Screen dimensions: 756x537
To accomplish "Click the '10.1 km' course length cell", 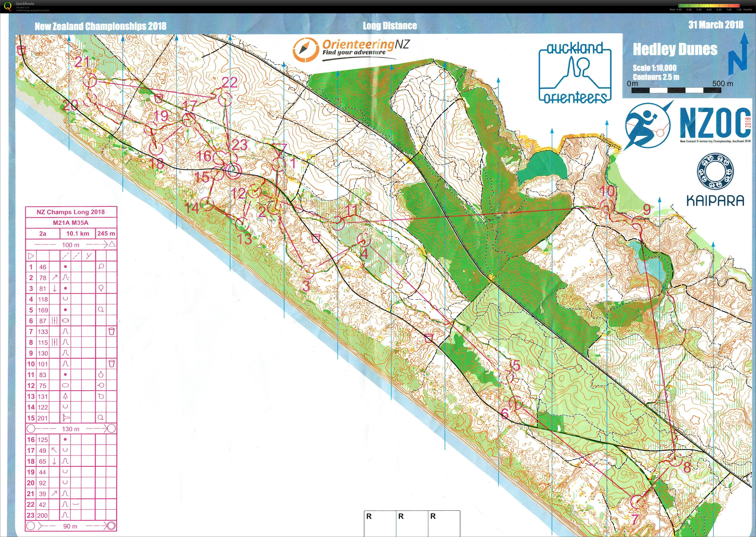I will point(78,234).
